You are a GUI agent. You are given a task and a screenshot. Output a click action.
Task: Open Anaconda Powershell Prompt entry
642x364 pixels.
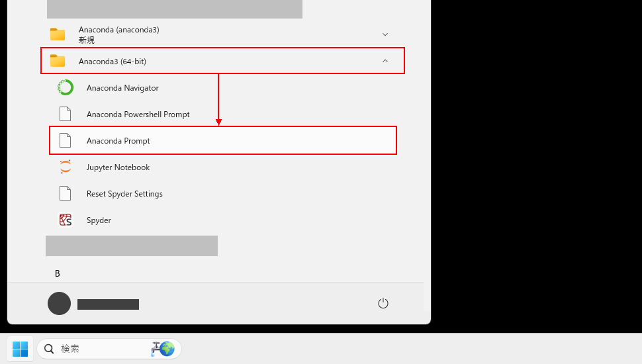[x=223, y=114]
